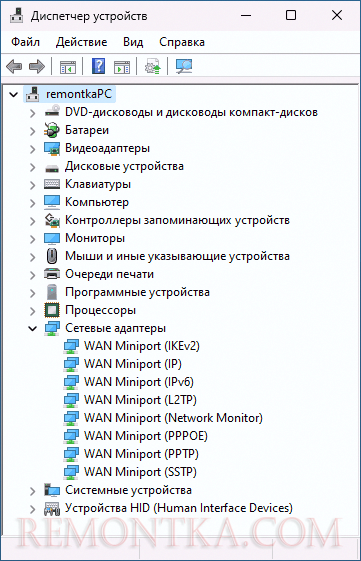Open the Вид menu

click(x=133, y=42)
